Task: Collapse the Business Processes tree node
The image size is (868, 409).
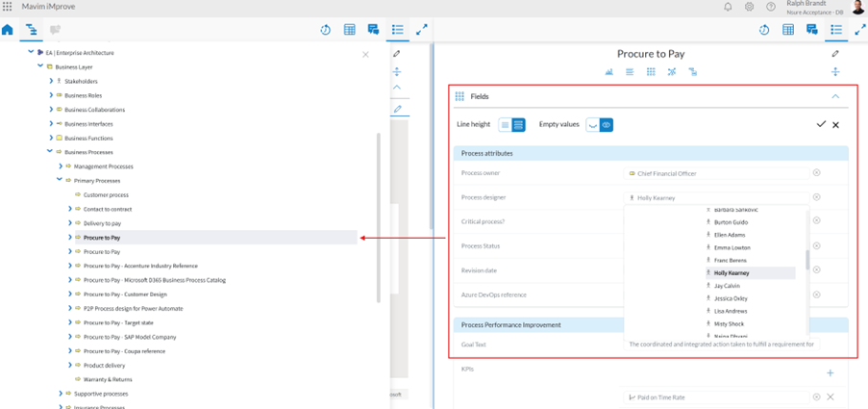Action: click(51, 152)
